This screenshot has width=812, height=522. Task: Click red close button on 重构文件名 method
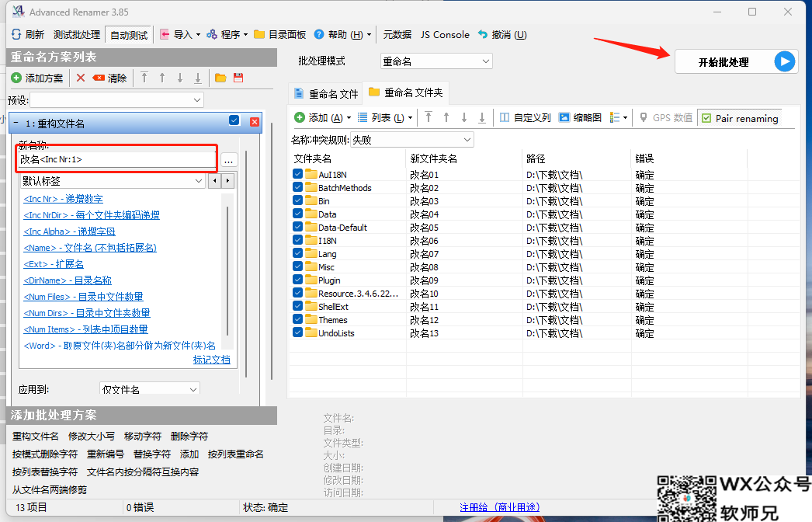pyautogui.click(x=255, y=121)
